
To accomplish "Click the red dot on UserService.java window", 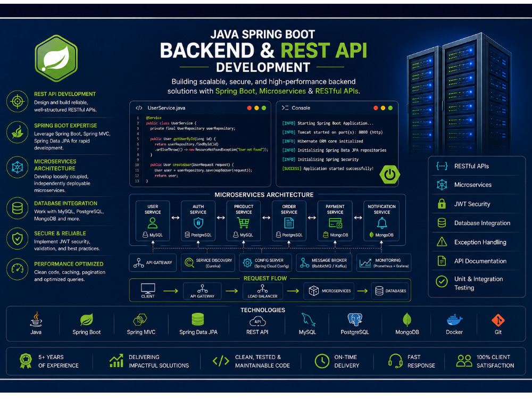I will (250, 108).
